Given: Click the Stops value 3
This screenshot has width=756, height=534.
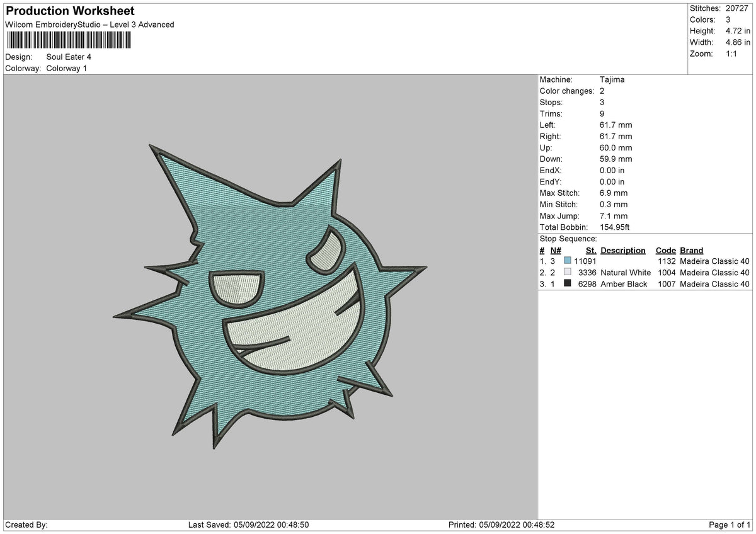Looking at the screenshot, I should 602,102.
